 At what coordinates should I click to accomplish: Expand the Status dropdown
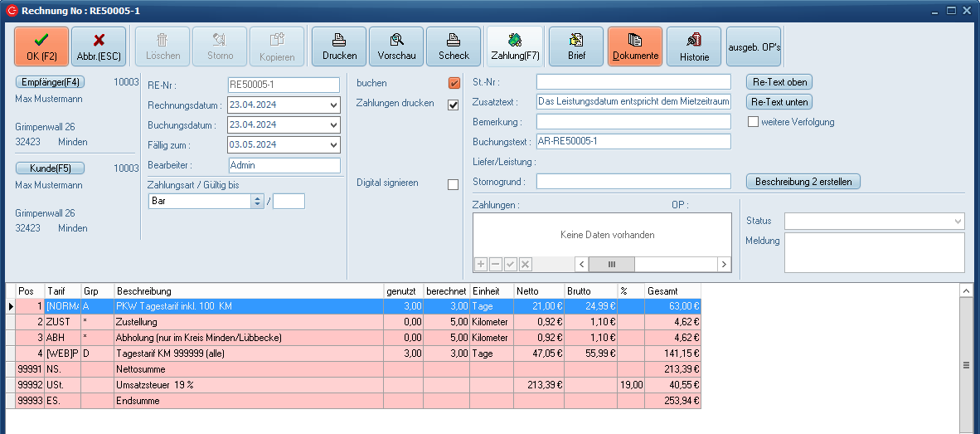tap(958, 222)
